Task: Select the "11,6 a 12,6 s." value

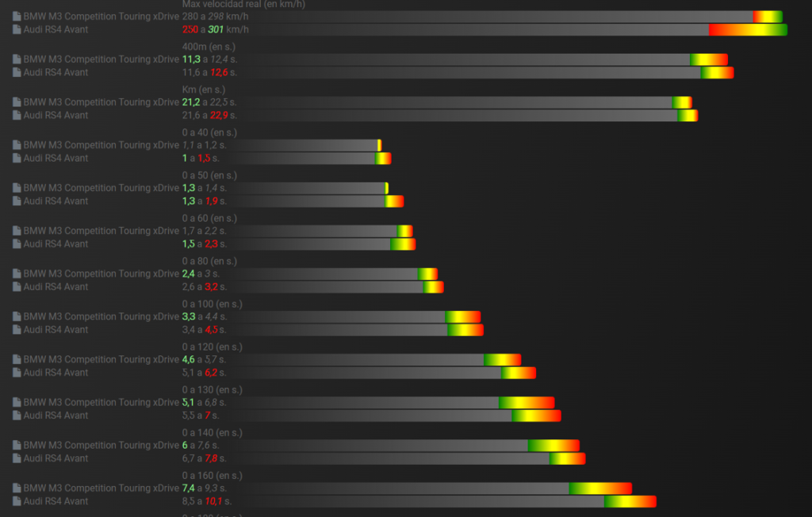Action: point(209,72)
